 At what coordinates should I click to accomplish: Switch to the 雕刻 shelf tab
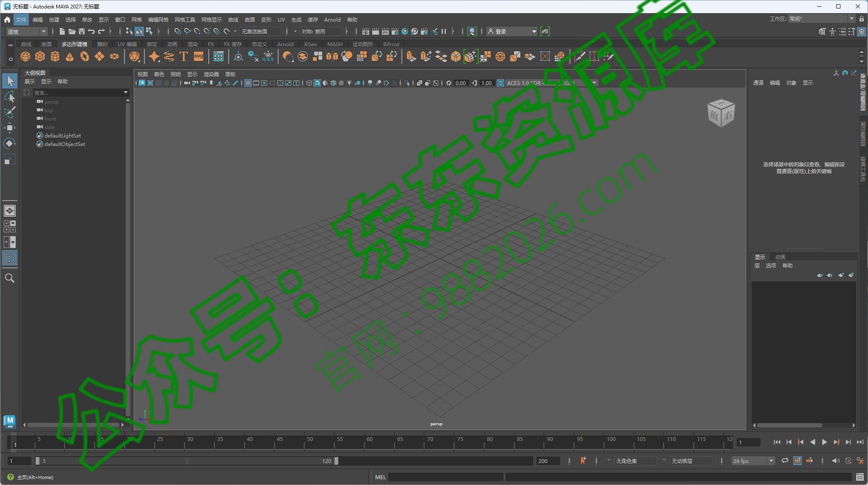102,44
